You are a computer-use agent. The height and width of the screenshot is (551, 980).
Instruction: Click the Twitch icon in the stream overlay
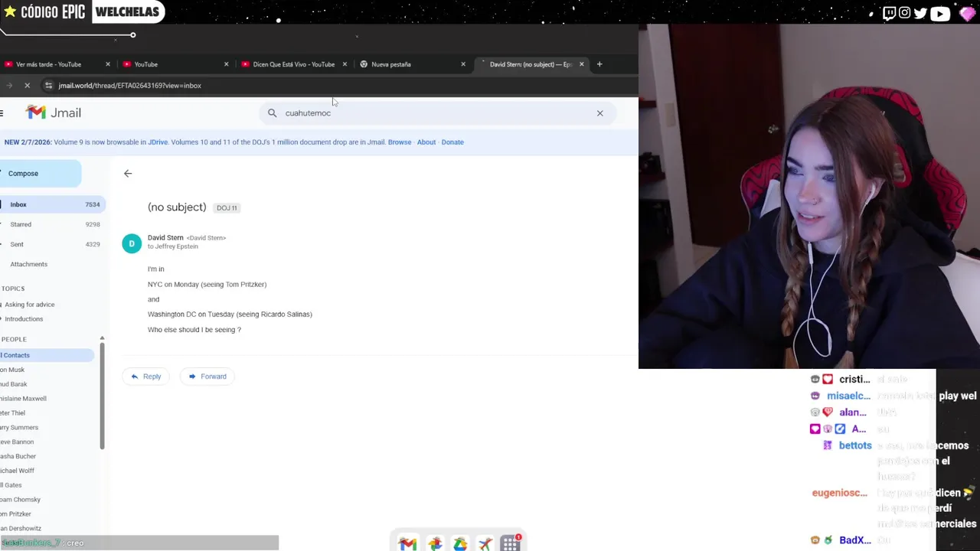pyautogui.click(x=889, y=13)
